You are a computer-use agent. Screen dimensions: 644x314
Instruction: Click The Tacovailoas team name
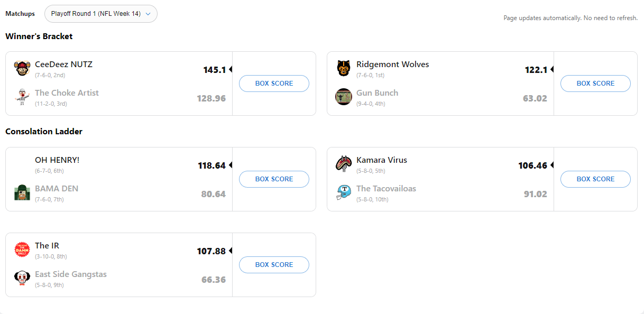tap(386, 189)
